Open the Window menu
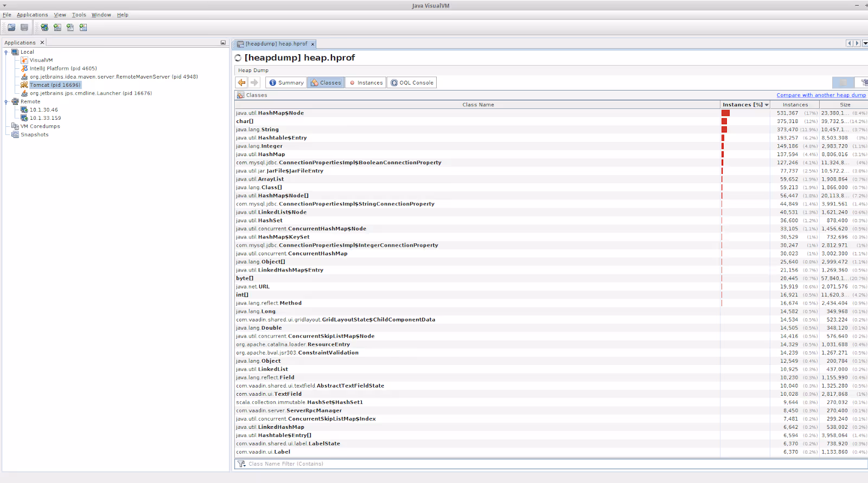Viewport: 868px width, 483px height. [101, 15]
